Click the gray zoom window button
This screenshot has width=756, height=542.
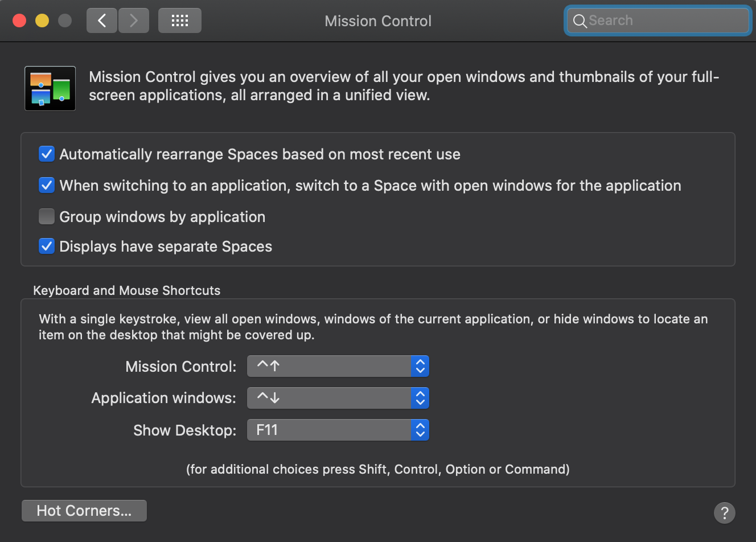[65, 21]
